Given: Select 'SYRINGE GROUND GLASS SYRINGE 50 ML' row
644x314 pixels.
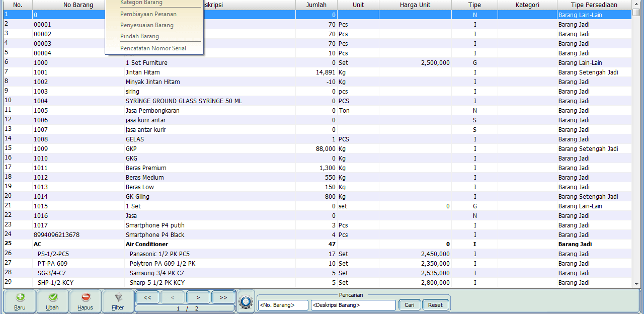Looking at the screenshot, I should pyautogui.click(x=317, y=101).
